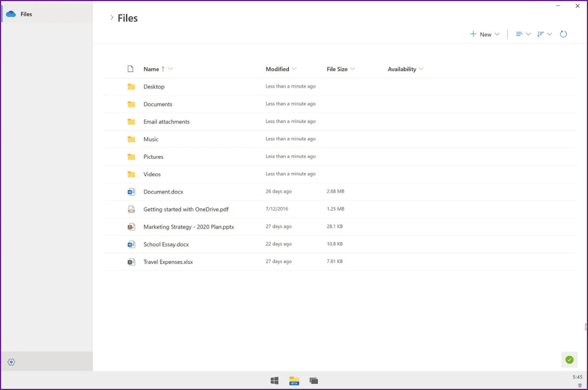The width and height of the screenshot is (588, 390).
Task: Click the refresh icon in toolbar
Action: [563, 34]
